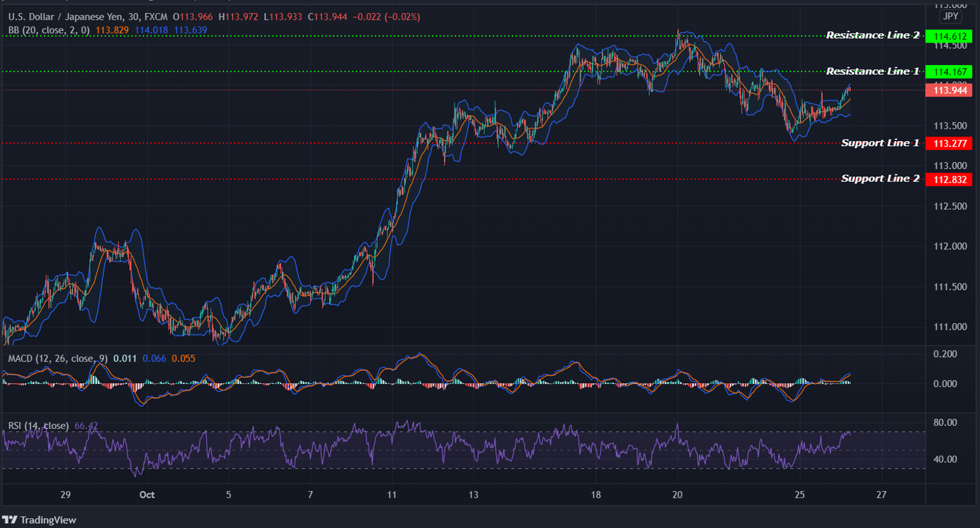Click the 29 date on time axis
The image size is (980, 528).
(66, 495)
